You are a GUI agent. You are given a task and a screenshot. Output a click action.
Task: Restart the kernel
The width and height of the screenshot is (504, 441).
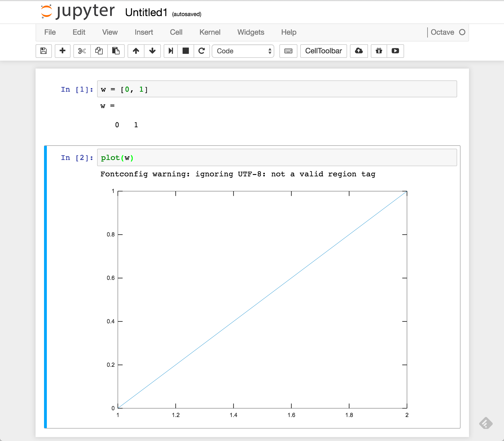201,51
